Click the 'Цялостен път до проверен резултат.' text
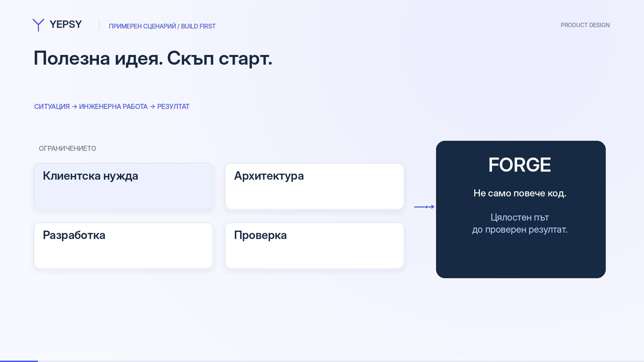The image size is (644, 362). [x=520, y=224]
